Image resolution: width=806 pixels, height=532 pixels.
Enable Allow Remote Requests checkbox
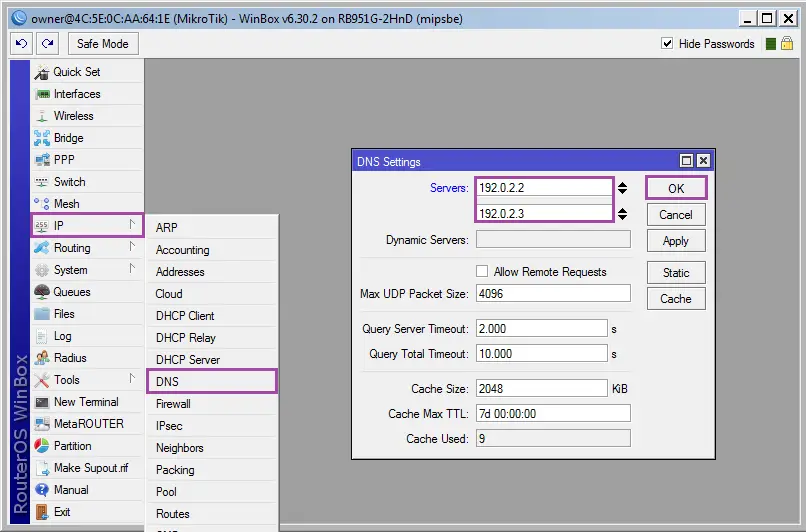482,271
